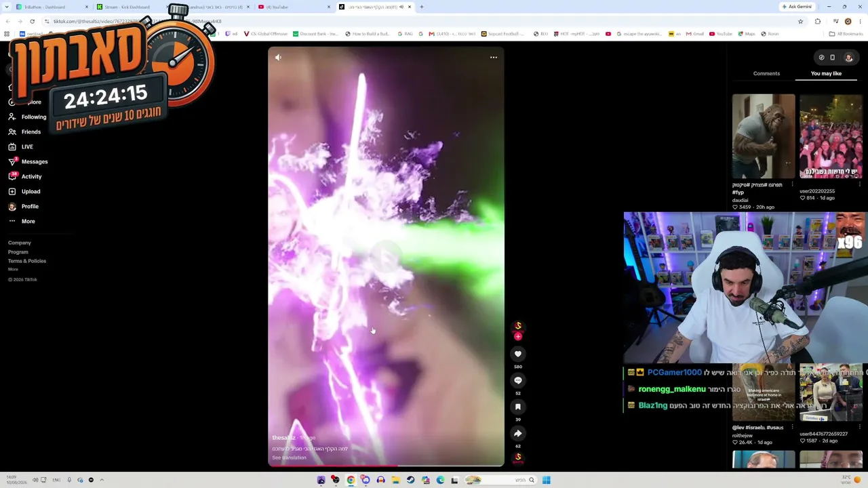Go to LIVE in the sidebar

(x=20, y=146)
